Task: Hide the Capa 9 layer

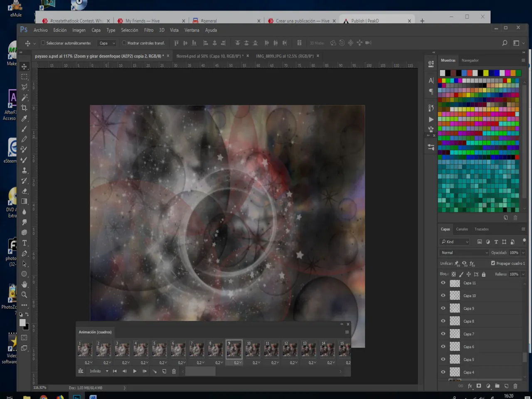Action: click(443, 308)
